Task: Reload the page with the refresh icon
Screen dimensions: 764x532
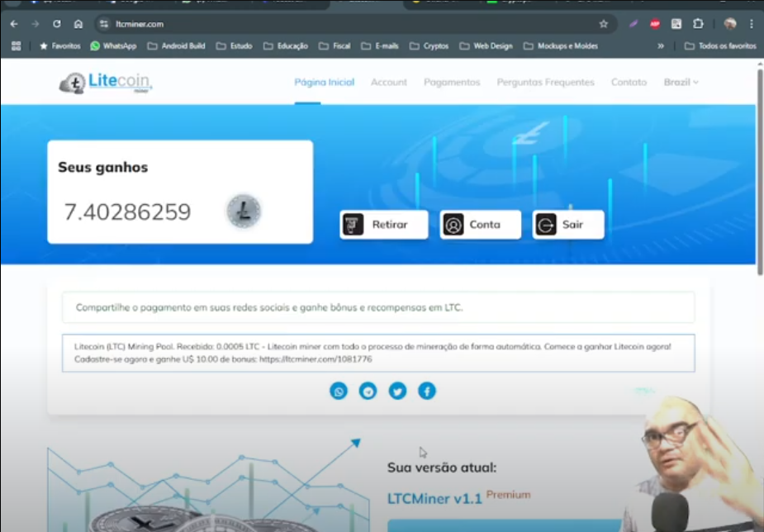Action: coord(56,24)
